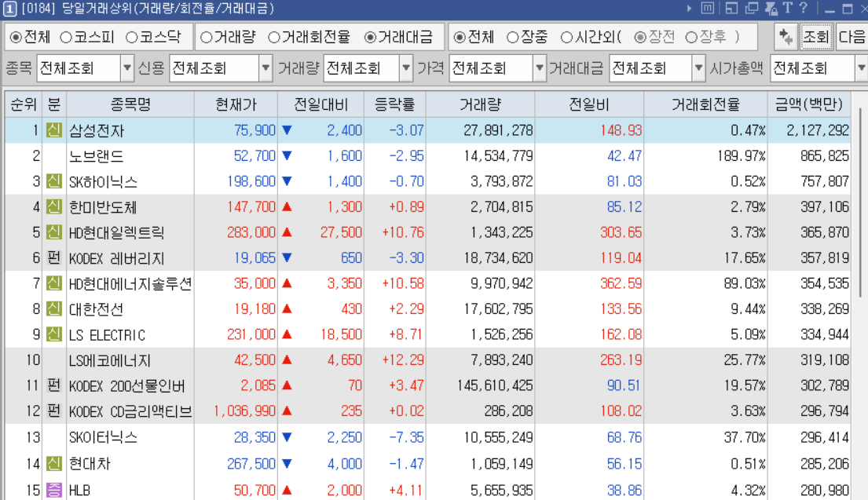The image size is (868, 500).
Task: Sort by 등락률 column header
Action: 394,104
